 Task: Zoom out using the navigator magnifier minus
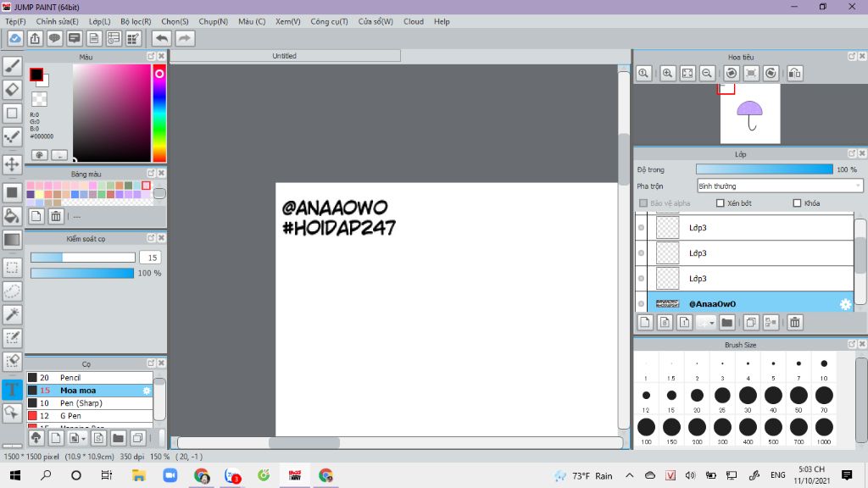(x=707, y=73)
